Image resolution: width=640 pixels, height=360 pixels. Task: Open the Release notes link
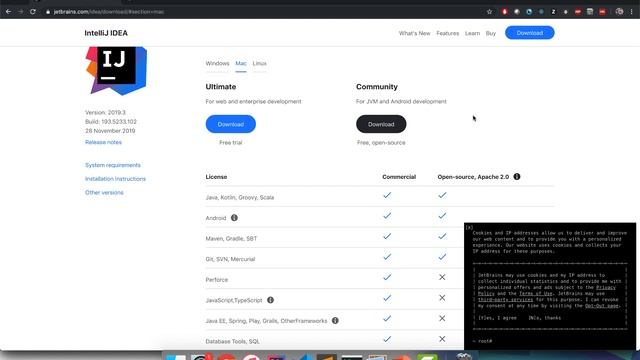[x=103, y=142]
